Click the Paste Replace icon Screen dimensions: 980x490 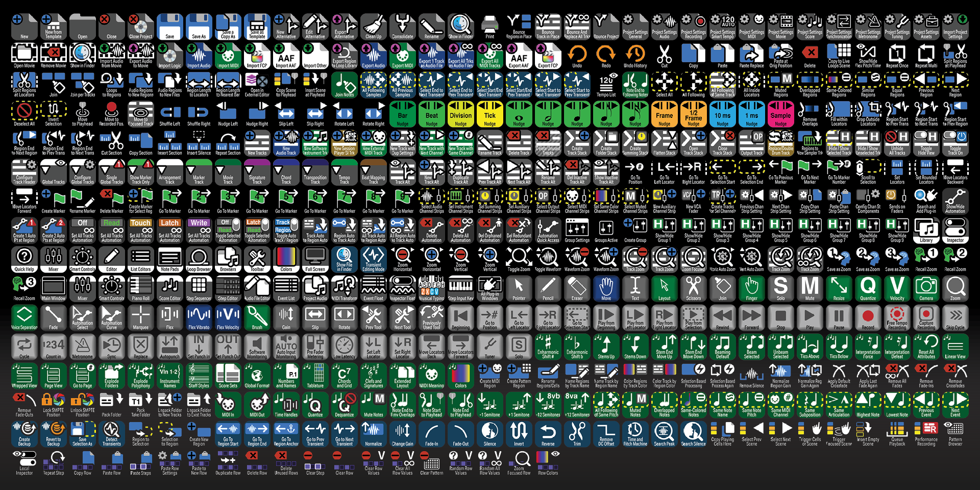pos(751,56)
